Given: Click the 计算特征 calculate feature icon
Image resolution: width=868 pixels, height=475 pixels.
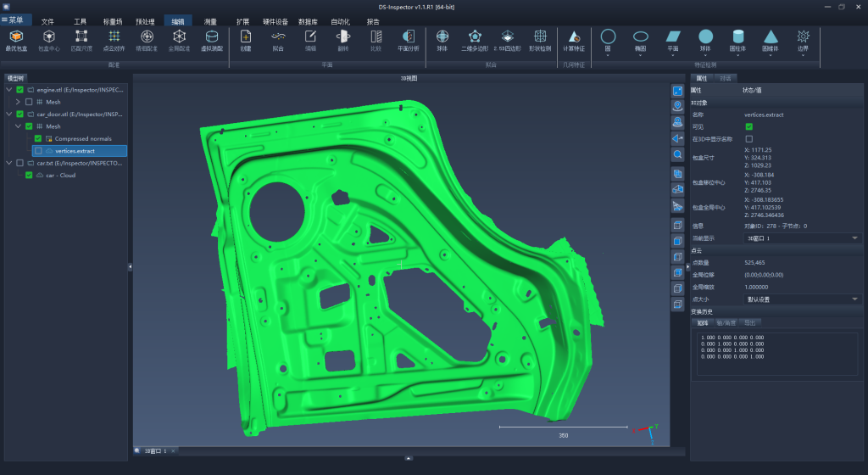Looking at the screenshot, I should [574, 41].
